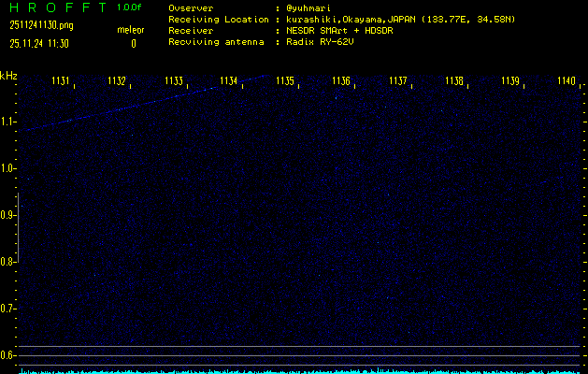The height and width of the screenshot is (374, 588).
Task: Click the 1.1 kHz frequency label
Action: point(8,122)
